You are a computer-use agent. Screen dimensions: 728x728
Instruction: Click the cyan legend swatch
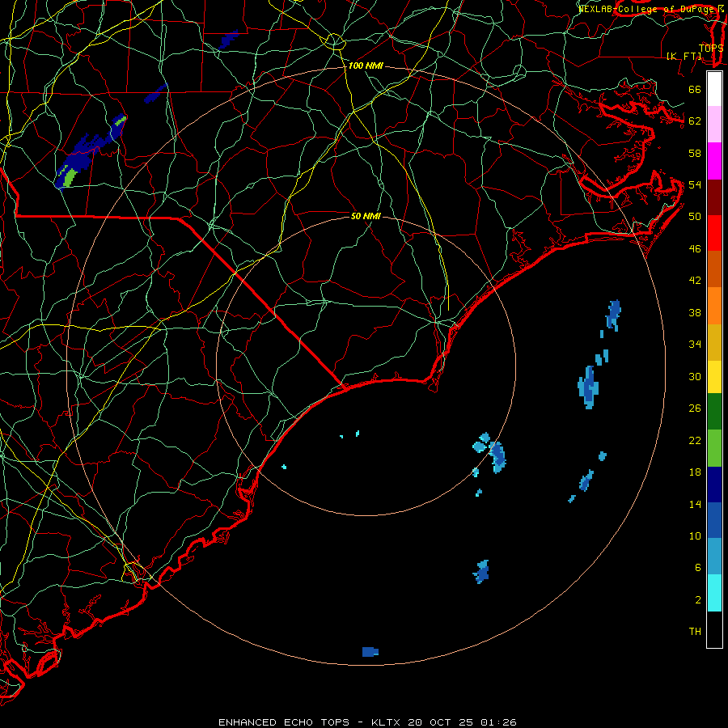click(x=714, y=593)
